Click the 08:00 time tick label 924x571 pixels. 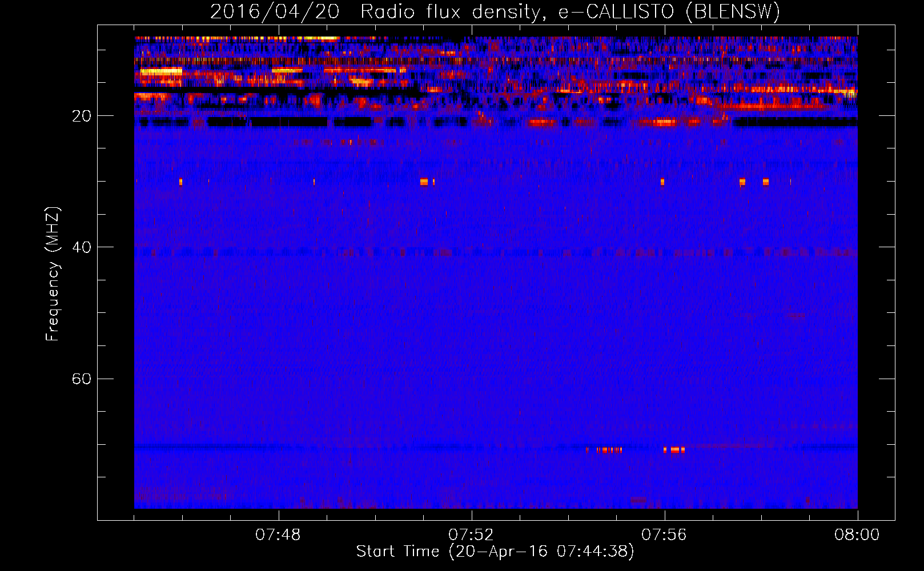point(857,535)
